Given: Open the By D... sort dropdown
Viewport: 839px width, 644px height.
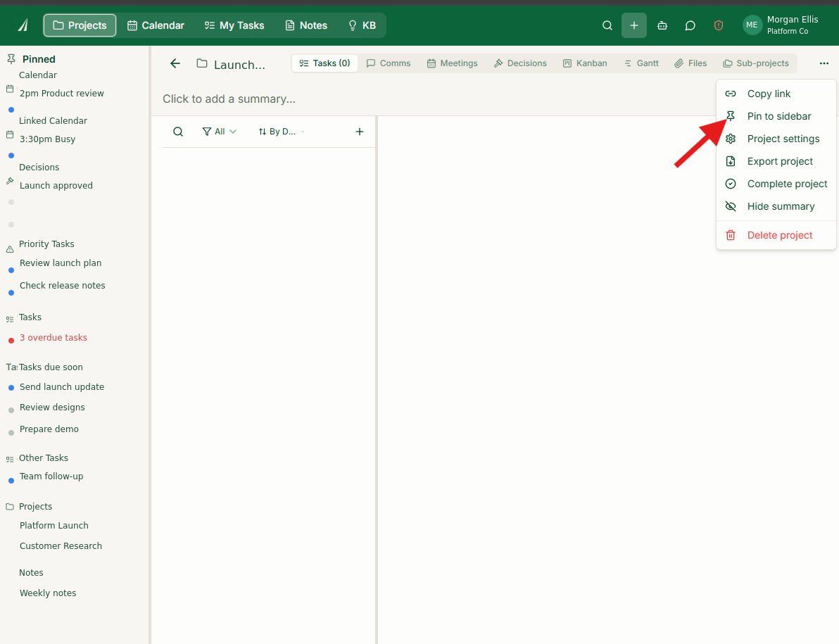Looking at the screenshot, I should pyautogui.click(x=282, y=132).
